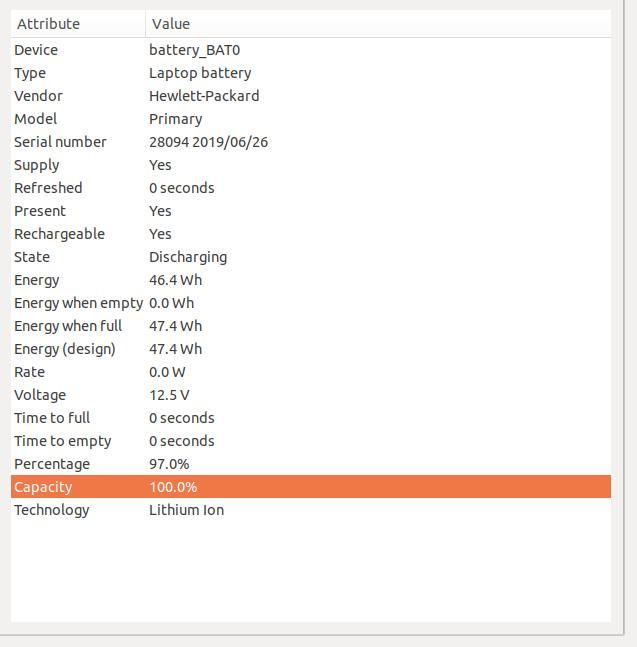Select the Serial number row

311,142
